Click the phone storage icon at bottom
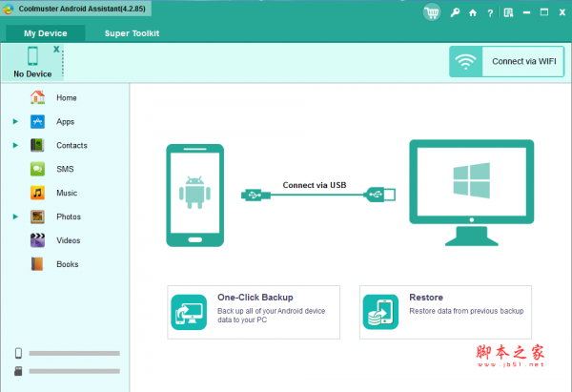Image resolution: width=572 pixels, height=392 pixels. click(x=18, y=353)
